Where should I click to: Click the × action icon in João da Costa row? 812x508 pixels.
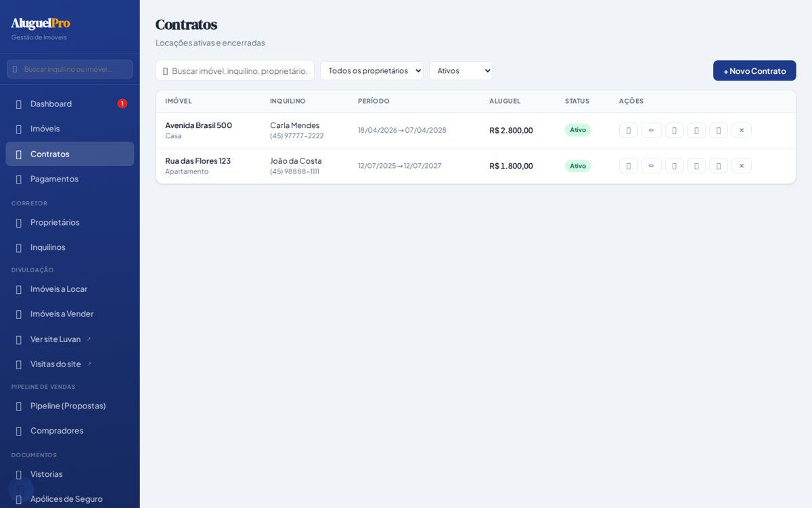pyautogui.click(x=742, y=166)
